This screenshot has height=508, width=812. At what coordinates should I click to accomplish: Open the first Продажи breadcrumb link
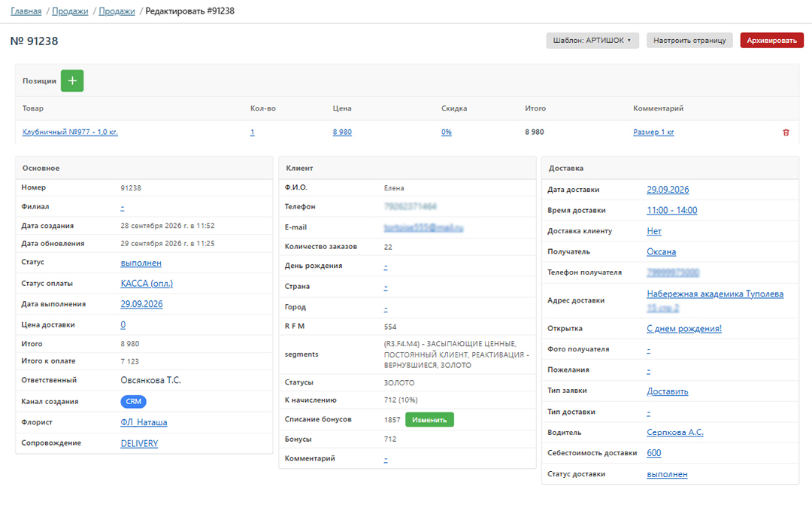pos(70,11)
